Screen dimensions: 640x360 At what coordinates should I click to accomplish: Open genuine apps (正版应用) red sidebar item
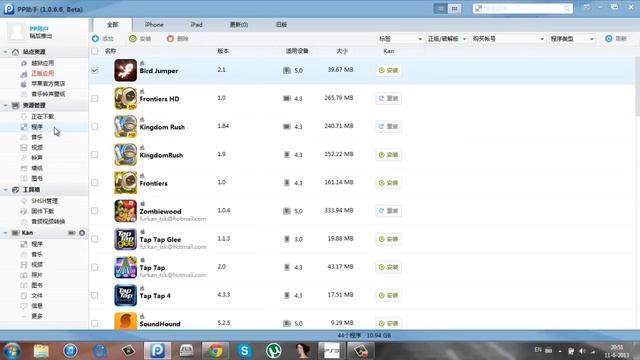(42, 73)
